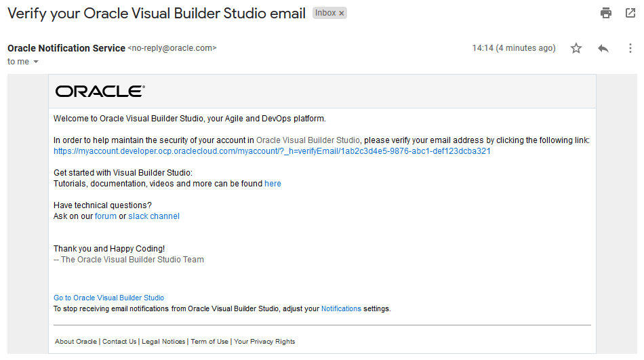Open About Oracle footer link

(x=76, y=342)
